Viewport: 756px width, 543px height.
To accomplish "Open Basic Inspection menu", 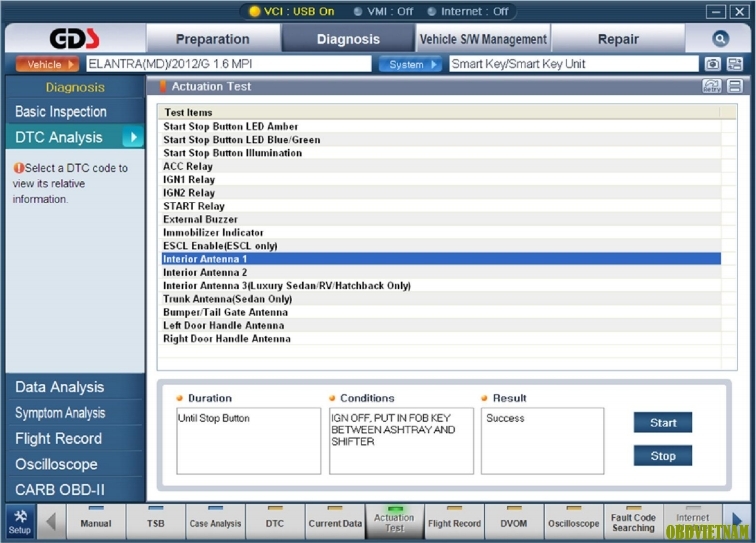I will pyautogui.click(x=75, y=111).
